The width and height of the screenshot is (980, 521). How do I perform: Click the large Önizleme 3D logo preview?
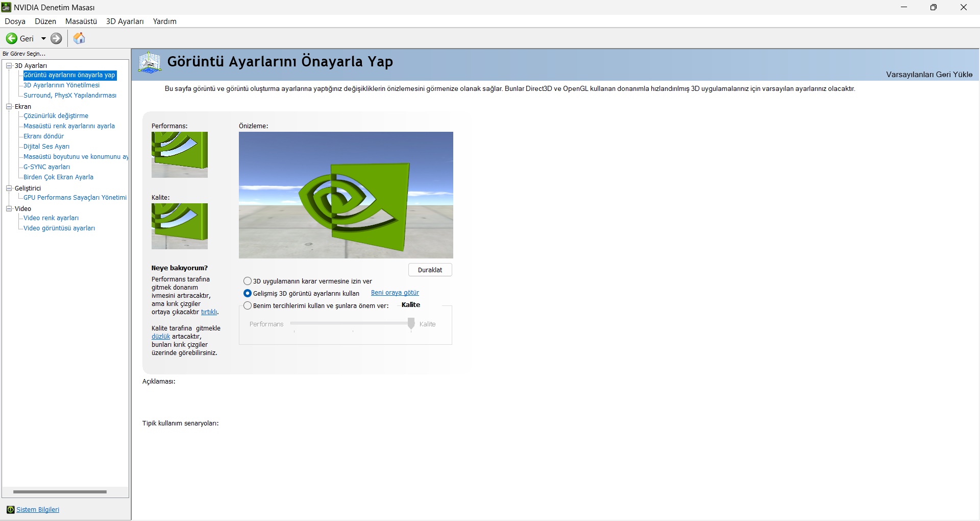click(x=346, y=195)
